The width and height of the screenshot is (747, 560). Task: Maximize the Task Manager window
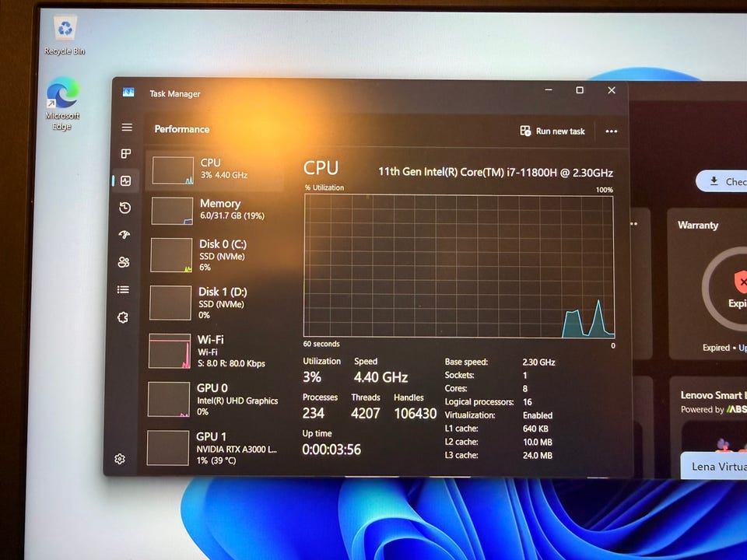pos(580,90)
